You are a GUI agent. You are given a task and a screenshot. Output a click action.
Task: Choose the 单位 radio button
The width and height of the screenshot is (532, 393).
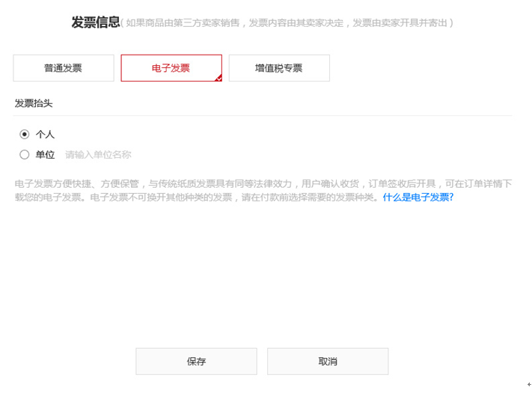[x=25, y=155]
